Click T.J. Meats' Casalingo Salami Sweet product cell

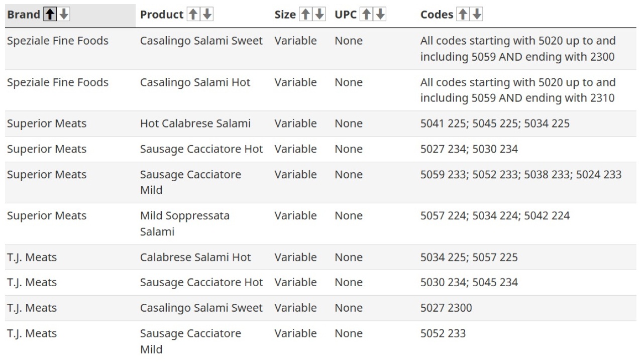tap(201, 308)
